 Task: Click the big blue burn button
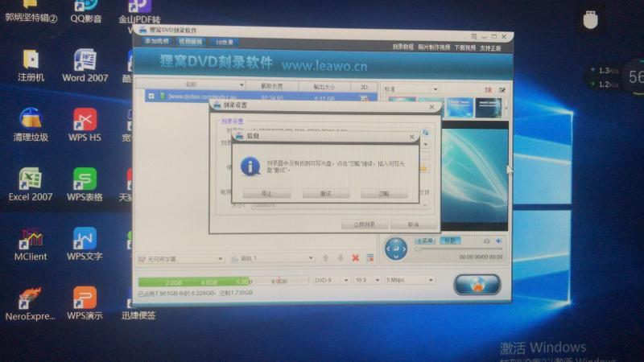coord(477,285)
